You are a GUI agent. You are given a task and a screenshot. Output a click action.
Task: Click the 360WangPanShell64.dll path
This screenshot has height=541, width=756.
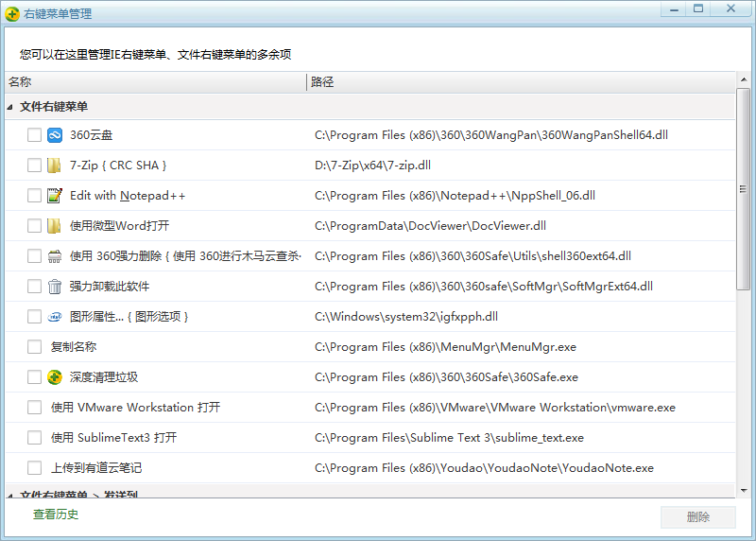tap(491, 135)
